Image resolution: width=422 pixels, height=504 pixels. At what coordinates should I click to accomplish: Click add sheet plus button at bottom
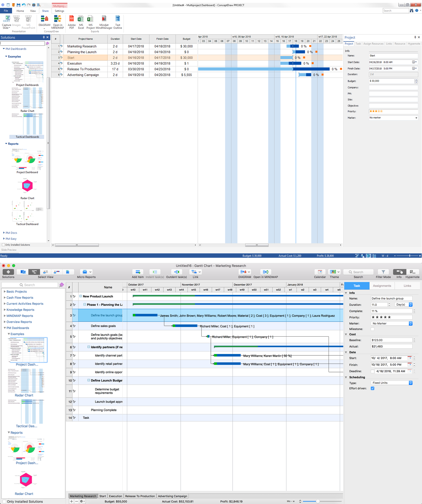click(x=71, y=501)
